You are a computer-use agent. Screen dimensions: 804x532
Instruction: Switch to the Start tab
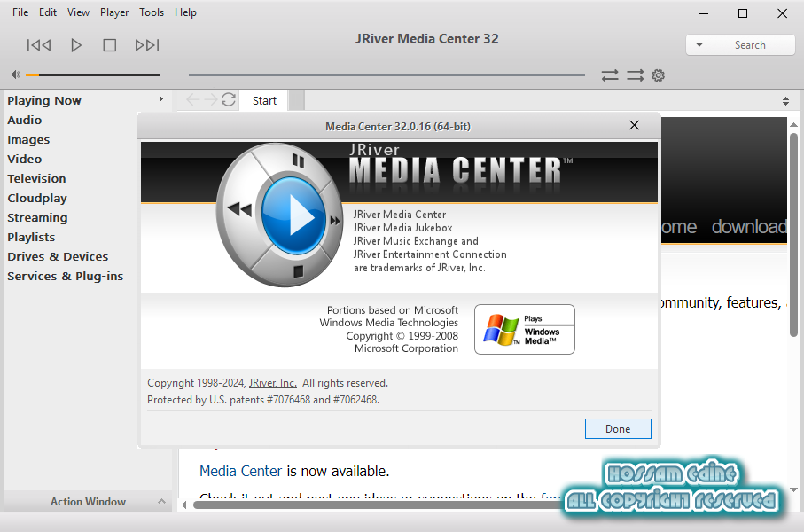(264, 100)
